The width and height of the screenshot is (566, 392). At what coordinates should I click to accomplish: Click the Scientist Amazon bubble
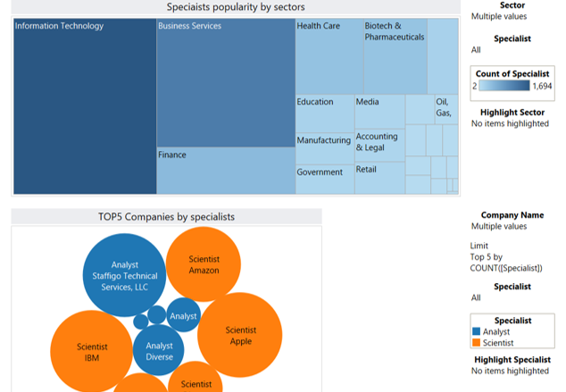tap(204, 264)
